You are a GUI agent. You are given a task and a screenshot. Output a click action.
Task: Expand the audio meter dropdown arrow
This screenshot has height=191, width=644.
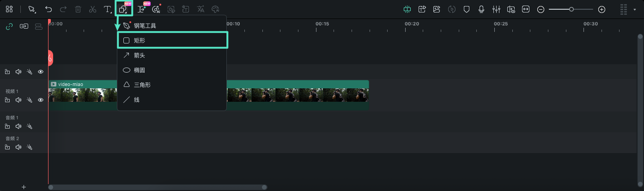click(x=635, y=9)
